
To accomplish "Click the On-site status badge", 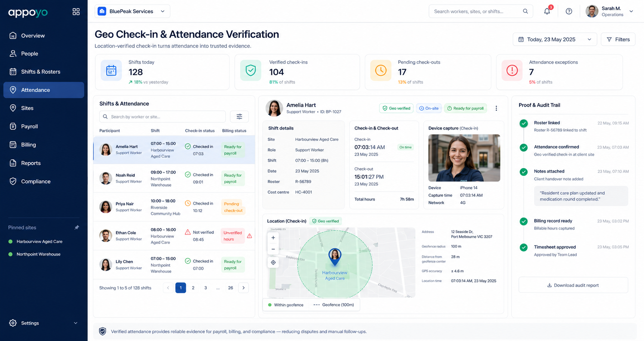I will point(429,108).
